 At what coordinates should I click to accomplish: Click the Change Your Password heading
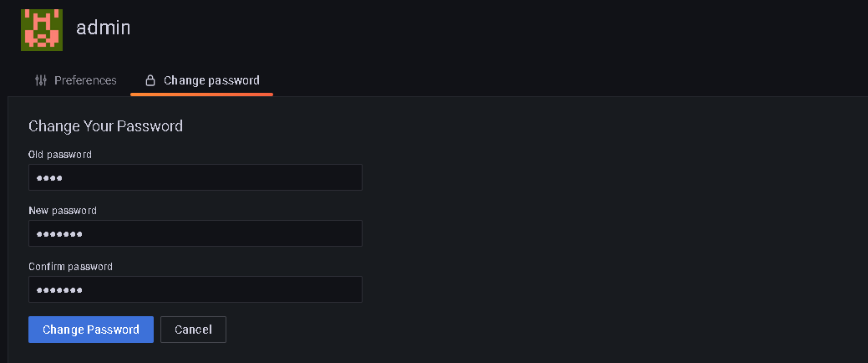(x=105, y=126)
